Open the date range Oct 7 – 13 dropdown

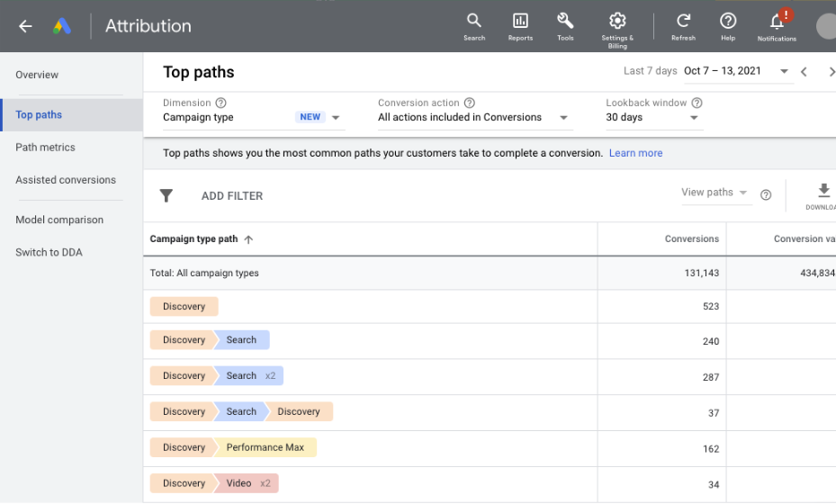784,71
